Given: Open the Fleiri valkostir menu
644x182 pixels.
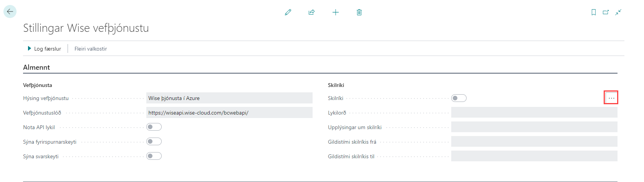Looking at the screenshot, I should tap(91, 49).
